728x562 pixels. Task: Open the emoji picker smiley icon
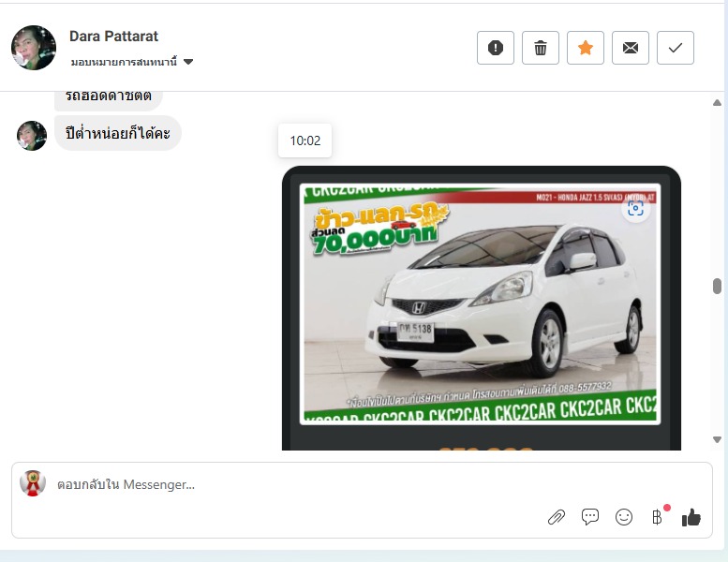[624, 517]
